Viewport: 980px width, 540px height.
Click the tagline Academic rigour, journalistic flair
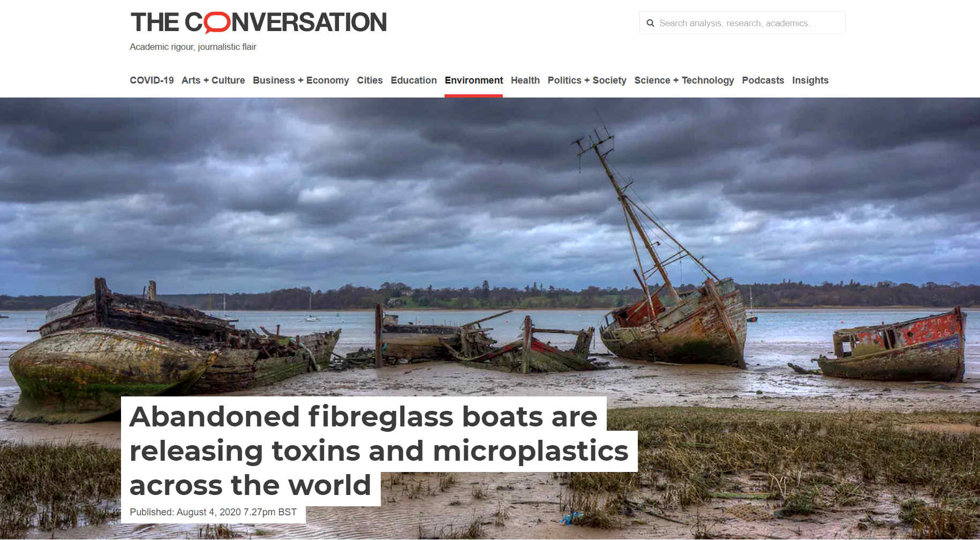pos(193,47)
